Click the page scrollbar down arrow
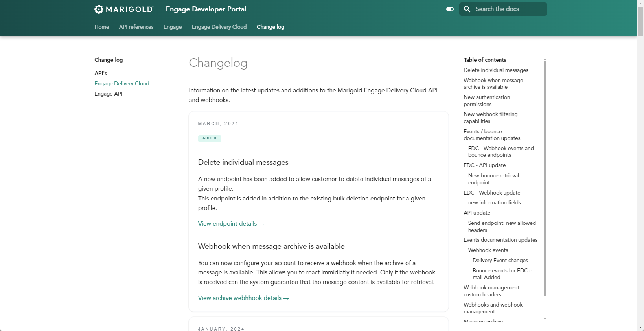The image size is (644, 331). pos(640,327)
